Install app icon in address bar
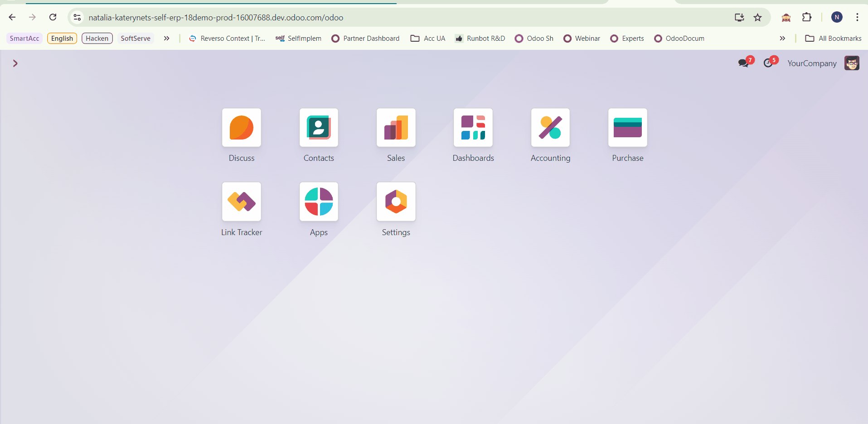This screenshot has width=868, height=424. [x=739, y=17]
